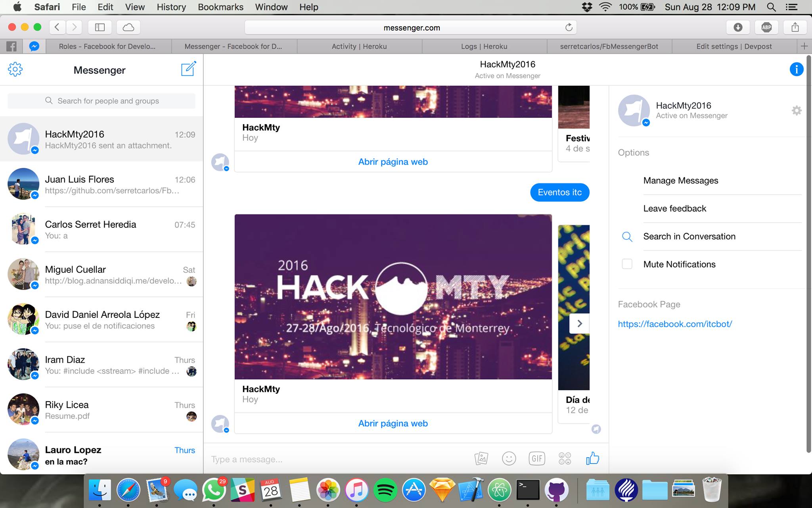
Task: Show next card in HackMty carousel
Action: pyautogui.click(x=579, y=323)
